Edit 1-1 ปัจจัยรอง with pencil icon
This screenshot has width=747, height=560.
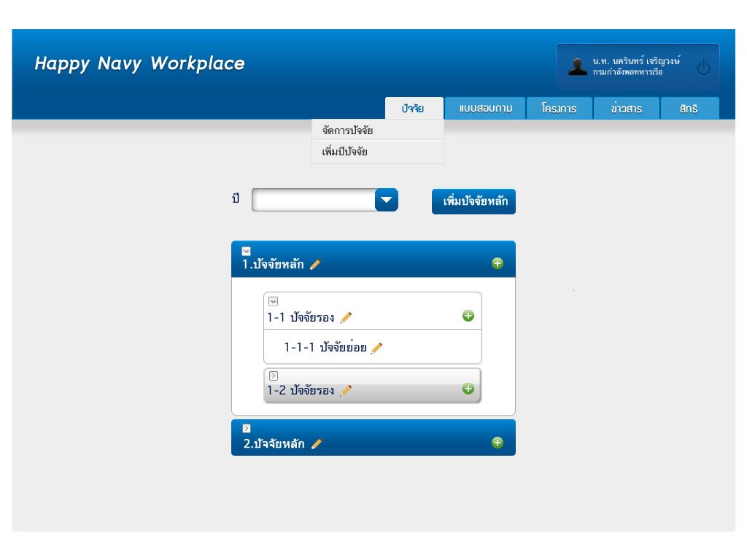[346, 317]
